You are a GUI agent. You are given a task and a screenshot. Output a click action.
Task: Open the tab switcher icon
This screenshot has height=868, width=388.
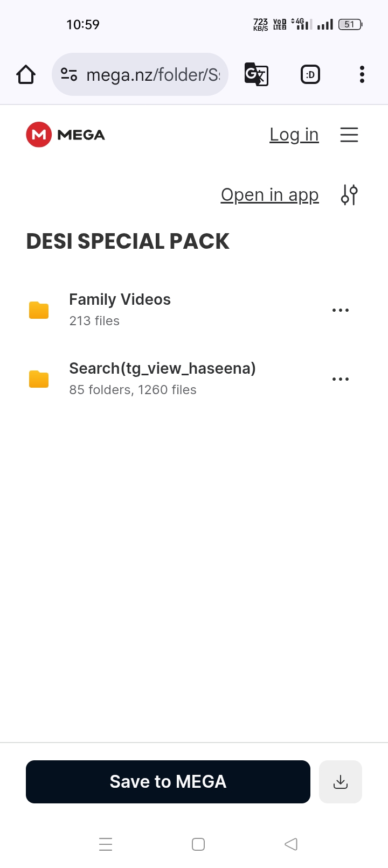click(310, 74)
